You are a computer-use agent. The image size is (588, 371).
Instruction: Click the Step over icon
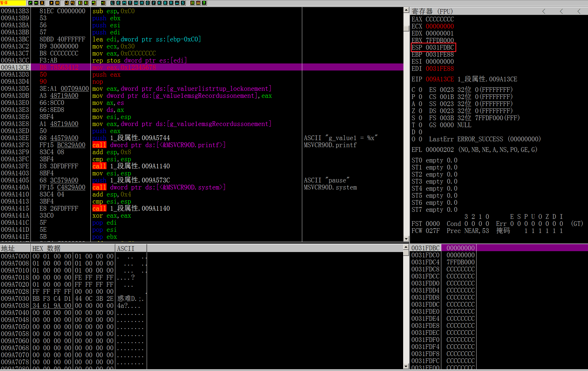(x=72, y=3)
